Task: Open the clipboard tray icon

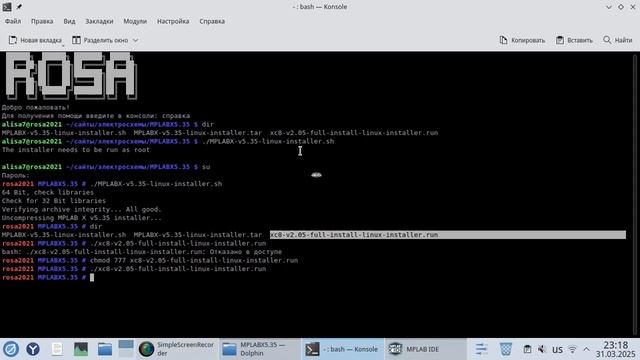Action: 527,349
